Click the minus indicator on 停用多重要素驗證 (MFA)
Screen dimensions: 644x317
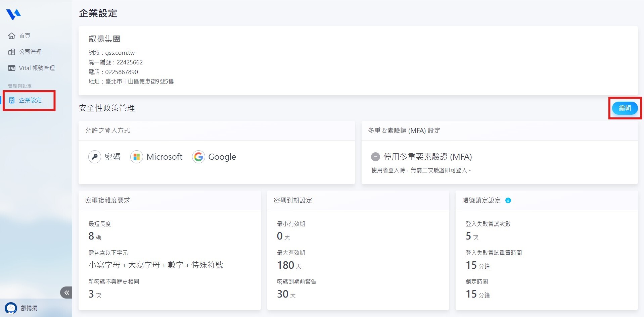pyautogui.click(x=375, y=157)
